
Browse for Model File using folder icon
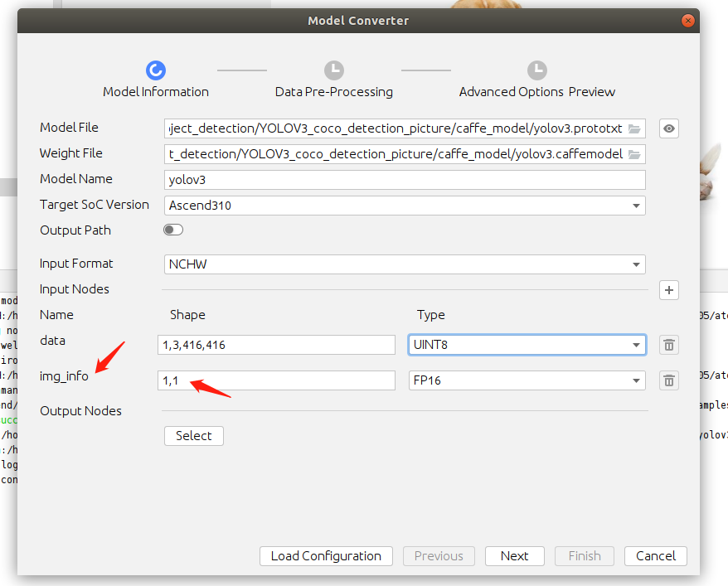pyautogui.click(x=635, y=128)
